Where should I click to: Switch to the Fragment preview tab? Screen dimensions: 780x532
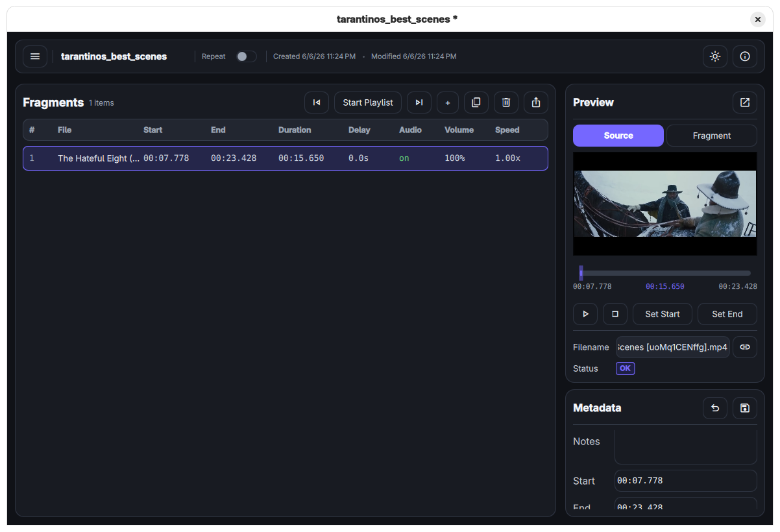(x=712, y=136)
